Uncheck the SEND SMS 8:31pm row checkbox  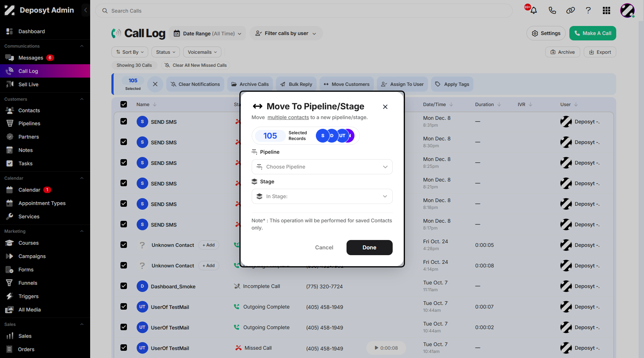pos(124,121)
